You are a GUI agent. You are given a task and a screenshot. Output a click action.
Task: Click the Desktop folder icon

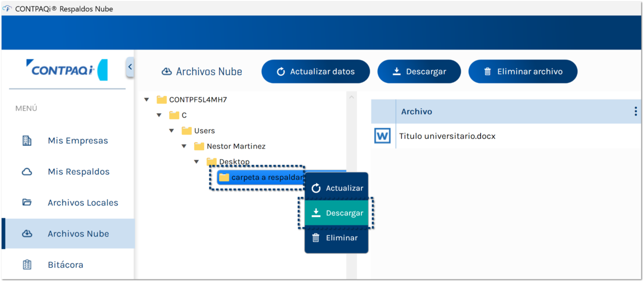(x=211, y=162)
